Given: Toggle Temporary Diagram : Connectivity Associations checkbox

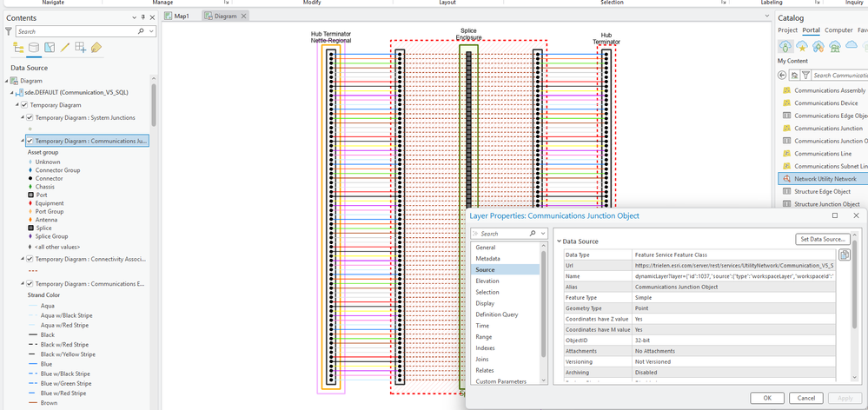Looking at the screenshot, I should click(30, 259).
